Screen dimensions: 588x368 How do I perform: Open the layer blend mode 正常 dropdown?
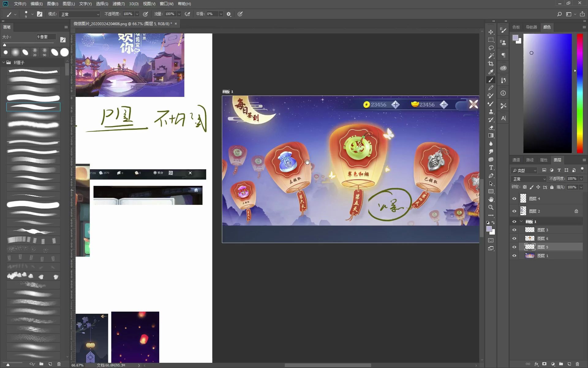[x=529, y=179]
